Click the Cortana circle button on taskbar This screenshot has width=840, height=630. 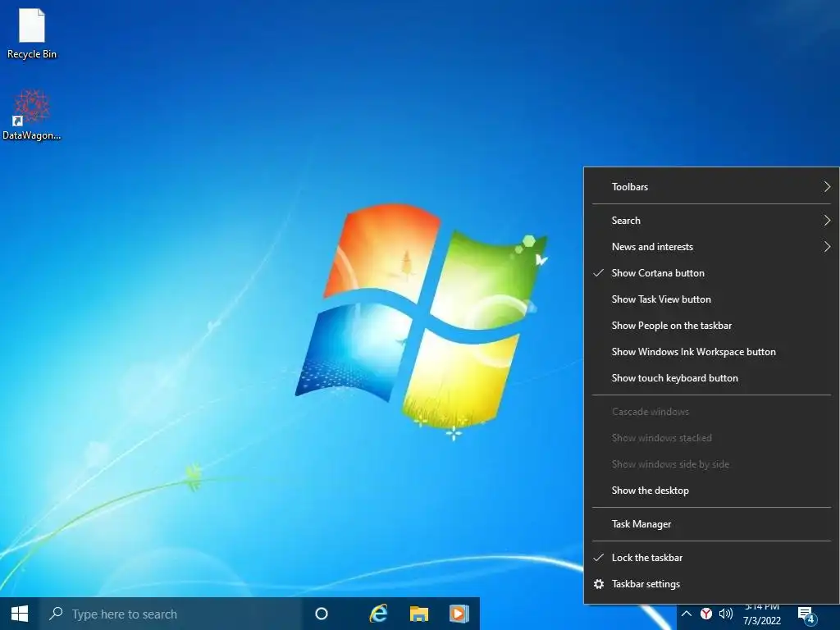[322, 614]
